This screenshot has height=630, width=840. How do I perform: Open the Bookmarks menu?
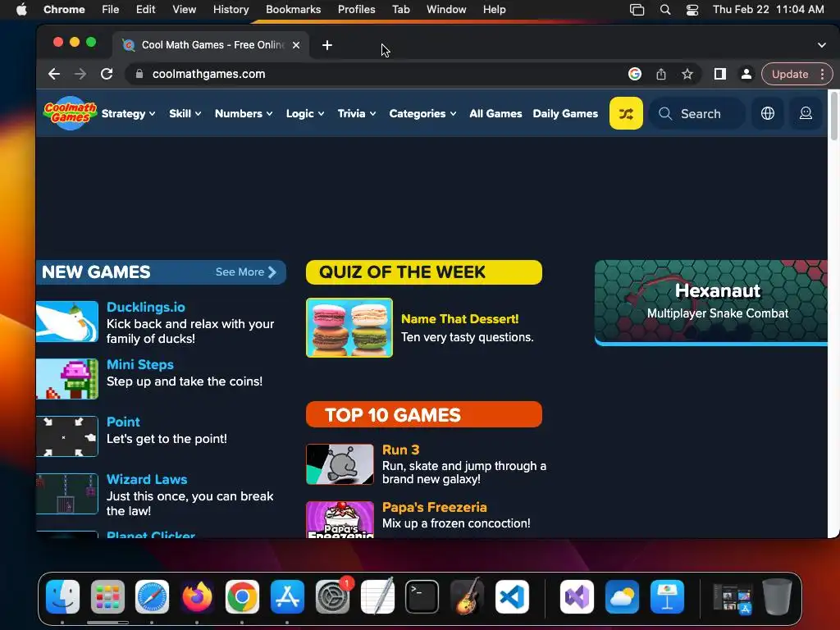293,10
